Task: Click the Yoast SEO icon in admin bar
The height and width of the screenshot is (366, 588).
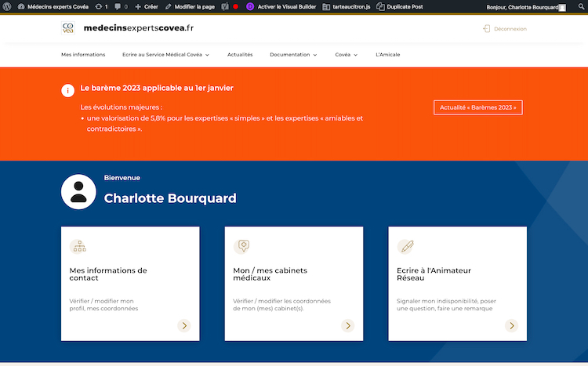Action: pos(225,6)
